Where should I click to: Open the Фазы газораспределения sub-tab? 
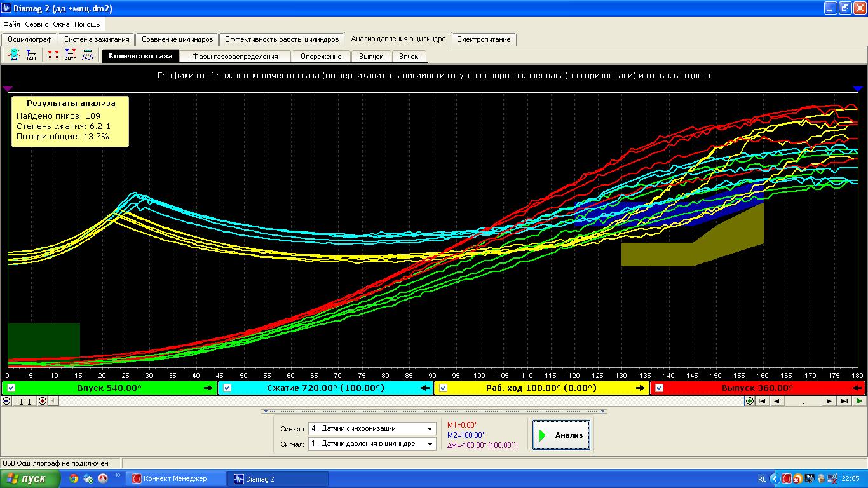[x=235, y=57]
